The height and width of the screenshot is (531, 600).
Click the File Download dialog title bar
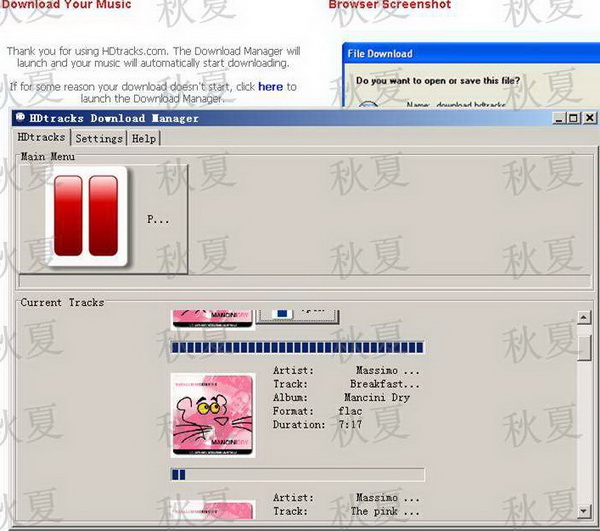471,54
